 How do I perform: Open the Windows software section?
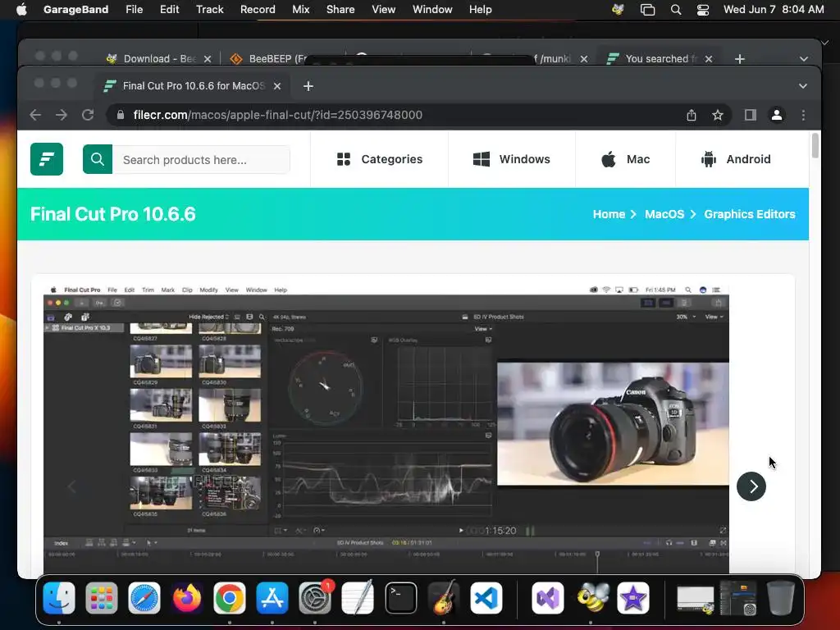point(512,159)
